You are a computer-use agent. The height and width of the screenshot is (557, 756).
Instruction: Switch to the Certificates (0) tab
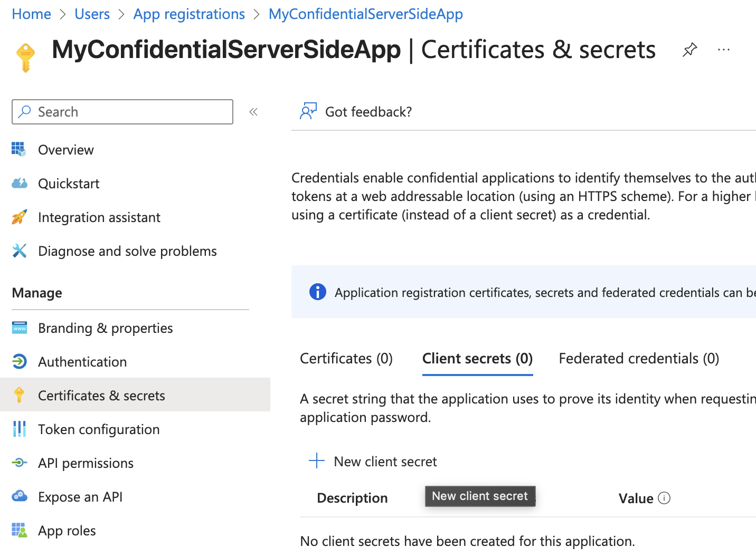click(346, 359)
